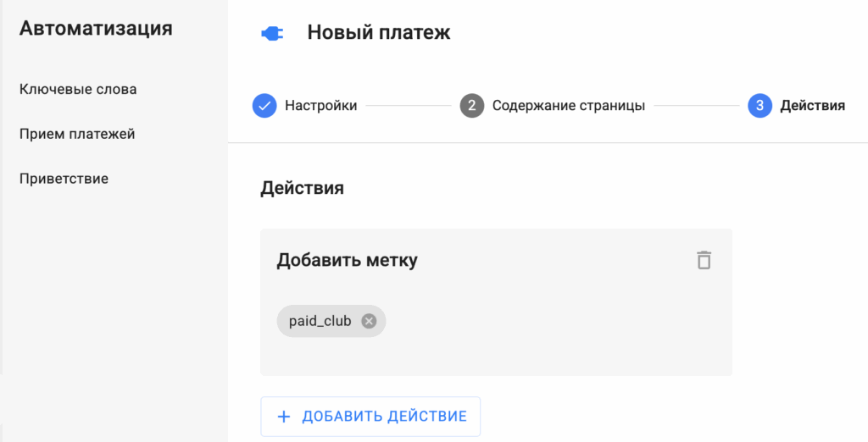Screen dimensions: 868x442
Task: Go to the Настройки step
Action: (x=320, y=106)
